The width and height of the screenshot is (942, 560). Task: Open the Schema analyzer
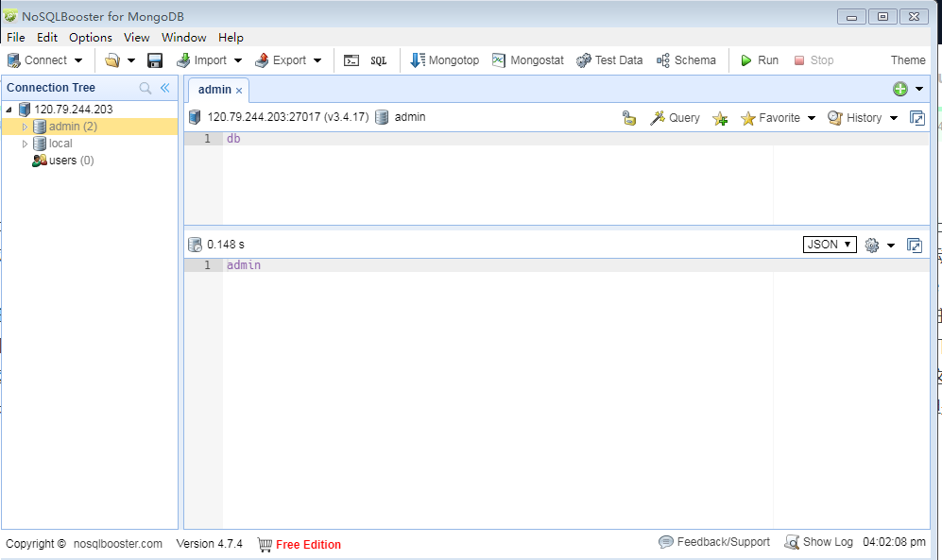tap(686, 60)
